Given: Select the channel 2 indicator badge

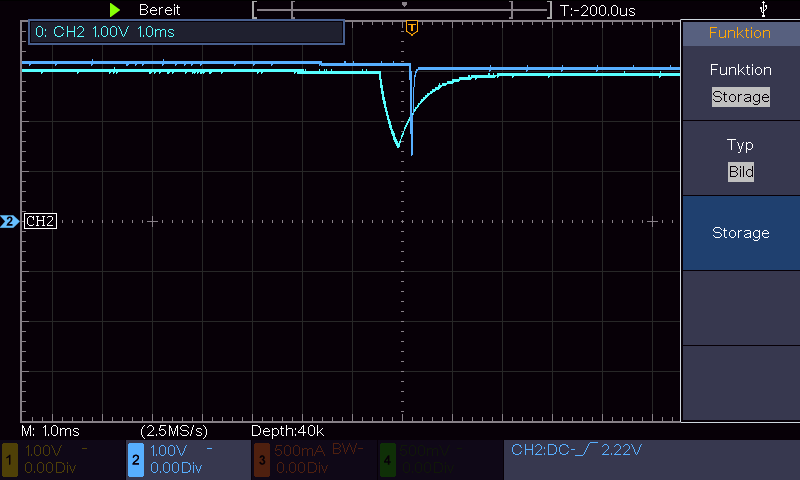Looking at the screenshot, I should click(136, 460).
